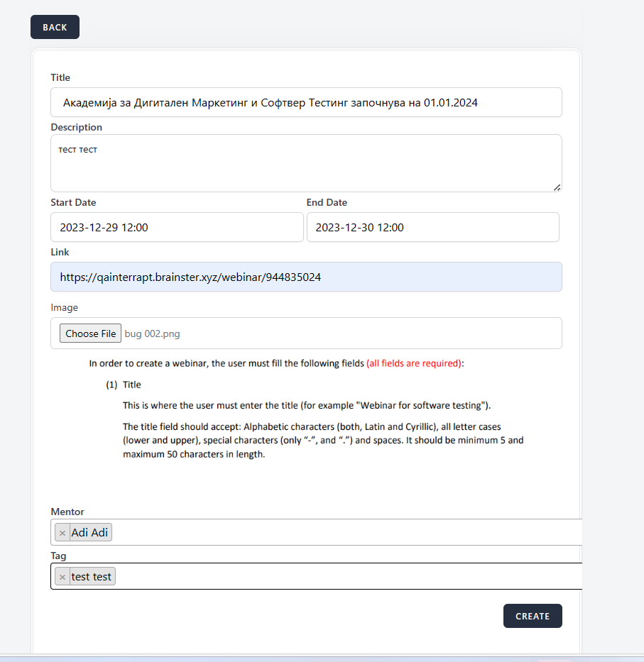
Task: Open the Start Date field
Action: tap(177, 227)
